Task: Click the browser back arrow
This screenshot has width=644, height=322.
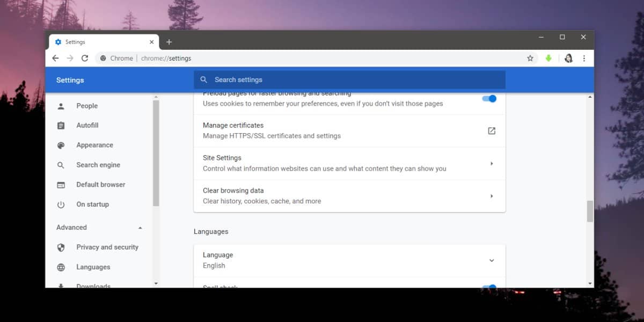Action: coord(55,58)
